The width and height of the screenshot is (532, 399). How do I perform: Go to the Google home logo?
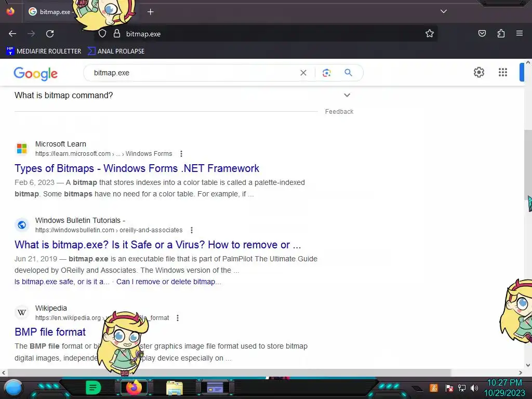click(x=36, y=73)
